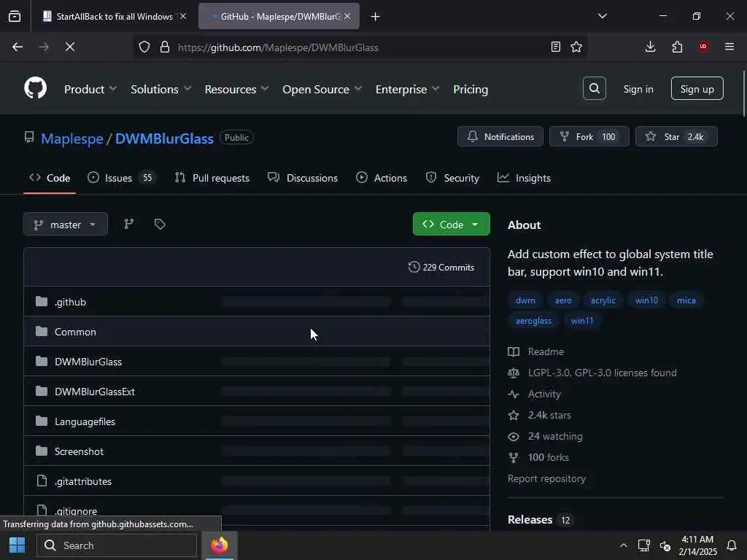
Task: Open the Discussions tab
Action: 303,178
